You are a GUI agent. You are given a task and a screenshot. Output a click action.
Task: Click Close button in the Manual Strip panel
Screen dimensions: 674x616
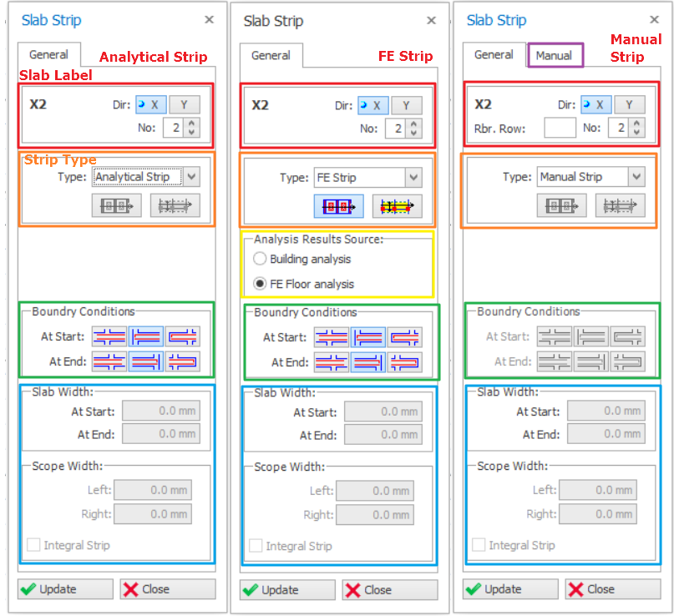click(601, 588)
